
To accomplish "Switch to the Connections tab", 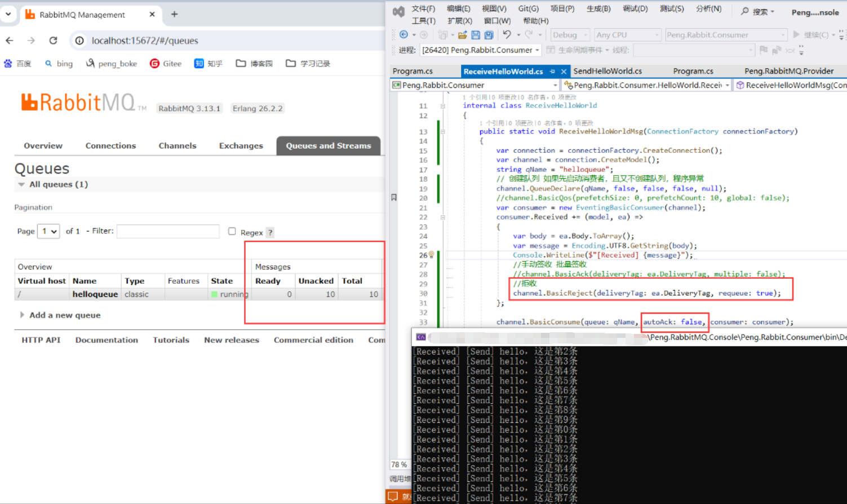I will point(110,145).
